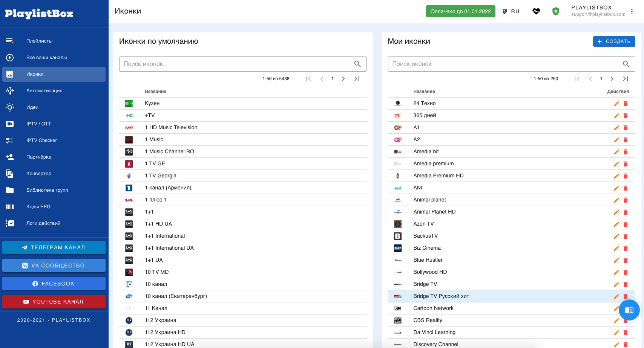Visit VK СООБЩЕСТВО button

point(54,266)
